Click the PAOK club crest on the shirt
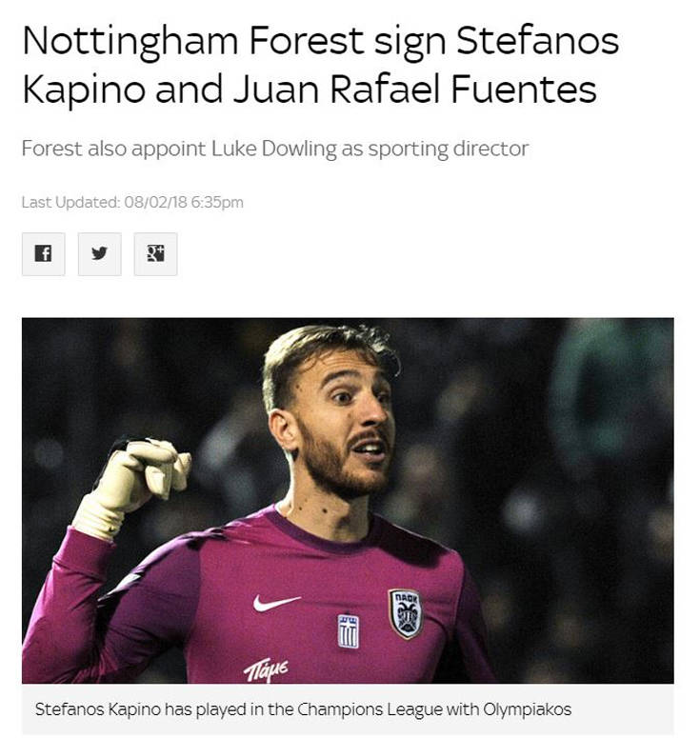 point(406,613)
